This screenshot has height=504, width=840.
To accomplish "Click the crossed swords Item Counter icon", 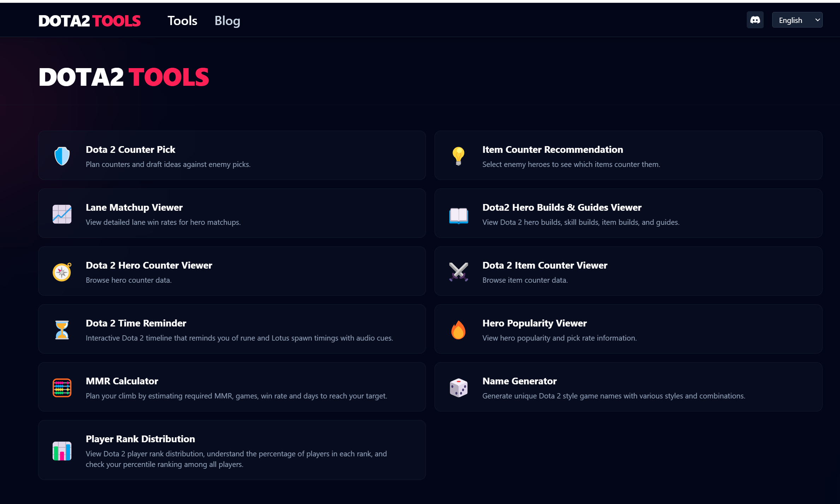I will pos(459,272).
